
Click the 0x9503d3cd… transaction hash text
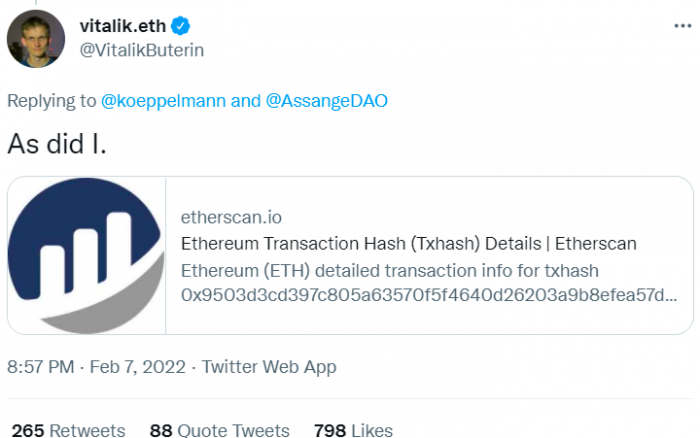(x=428, y=296)
